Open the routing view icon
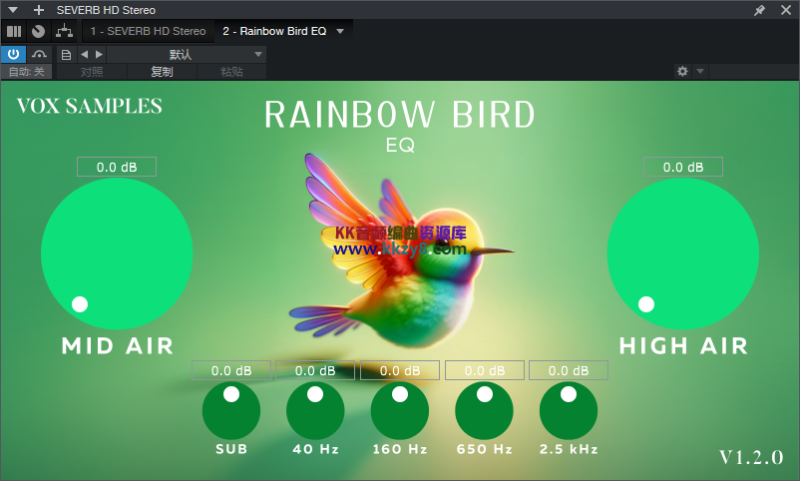This screenshot has width=800, height=481. tap(64, 31)
